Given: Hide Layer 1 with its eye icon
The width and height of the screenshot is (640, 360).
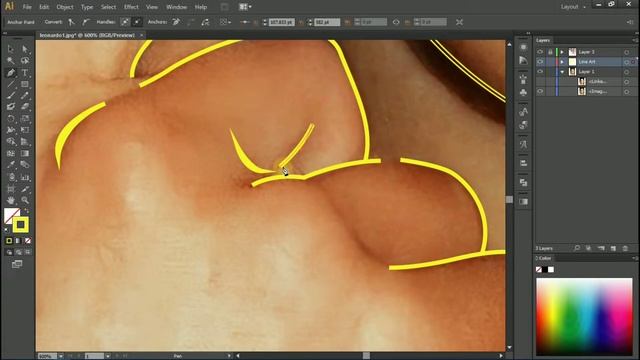Looking at the screenshot, I should coord(540,71).
